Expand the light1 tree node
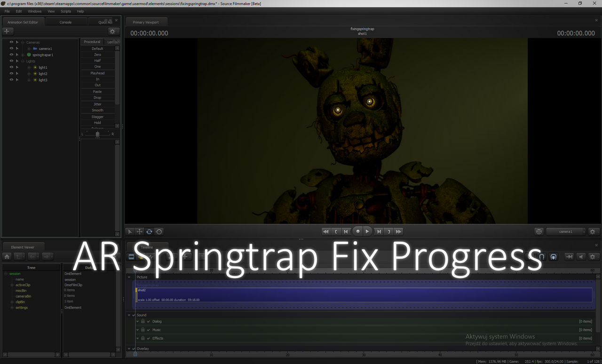Viewport: 602px width, 364px height. (29, 67)
